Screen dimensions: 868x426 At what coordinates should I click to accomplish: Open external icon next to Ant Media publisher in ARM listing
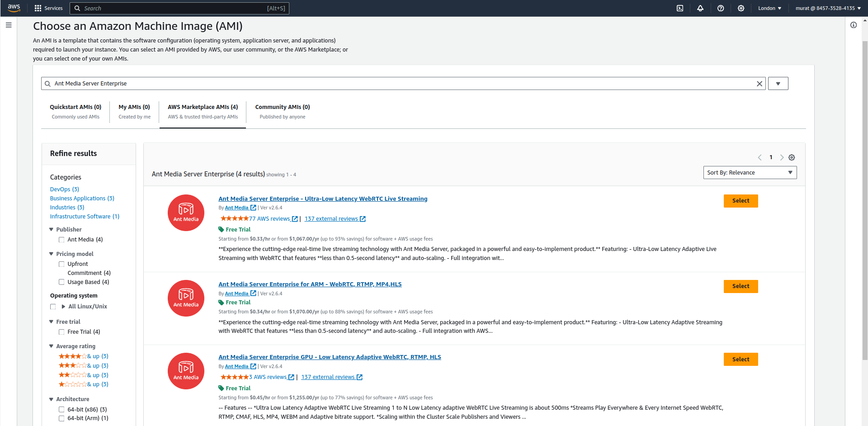coord(253,293)
